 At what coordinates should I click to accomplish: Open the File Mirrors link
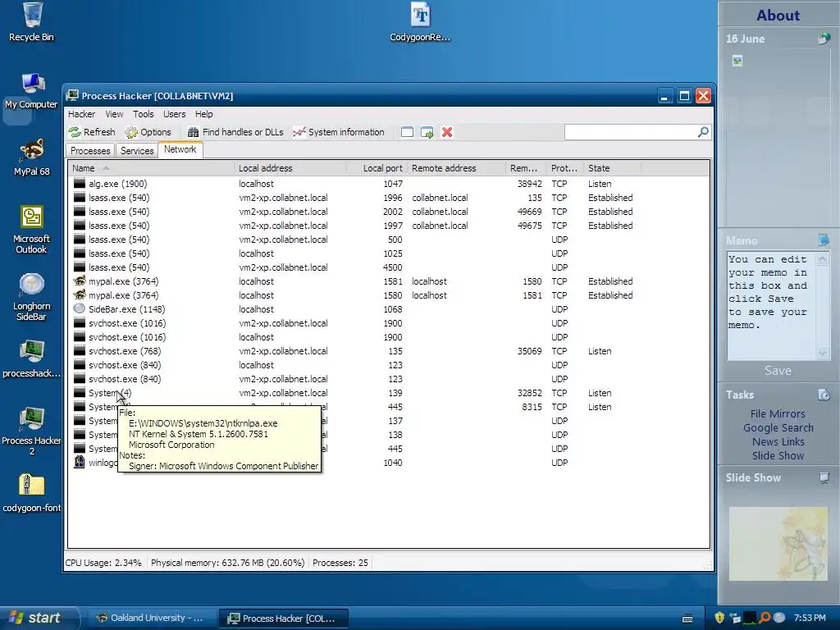(x=778, y=414)
